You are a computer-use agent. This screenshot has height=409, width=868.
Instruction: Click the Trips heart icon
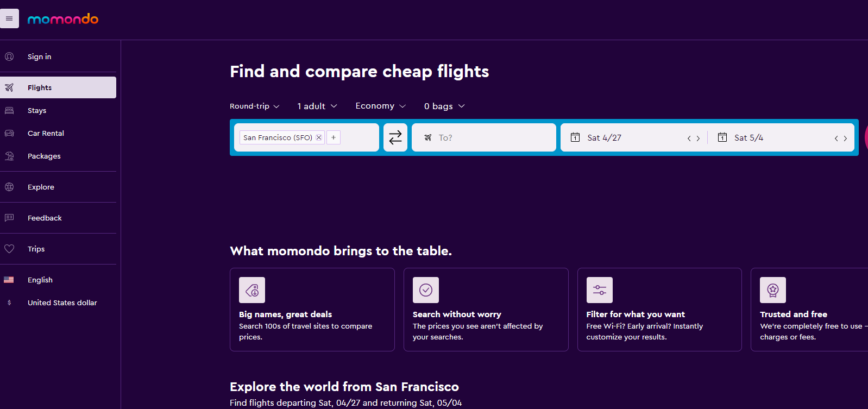(x=9, y=249)
